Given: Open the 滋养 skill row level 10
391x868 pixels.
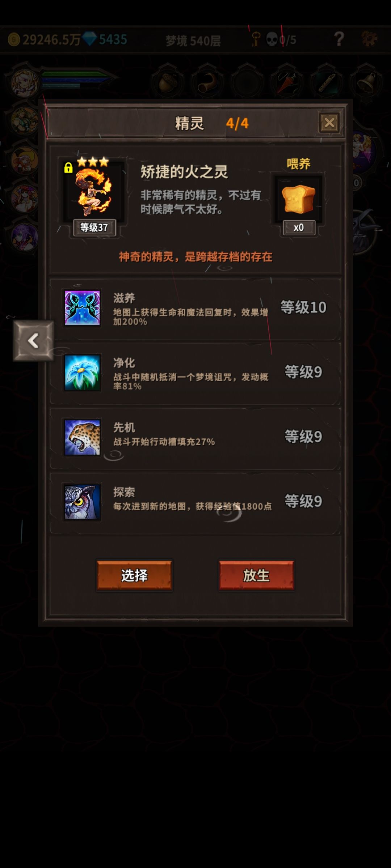Looking at the screenshot, I should (x=195, y=309).
